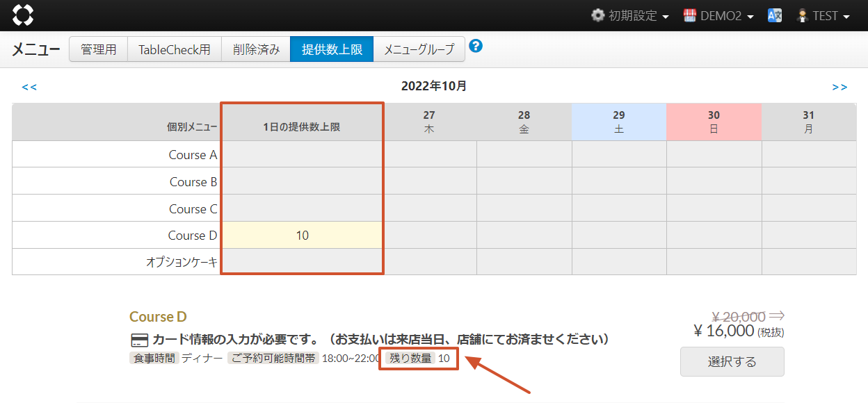
Task: Click the Course A row label
Action: (x=193, y=155)
